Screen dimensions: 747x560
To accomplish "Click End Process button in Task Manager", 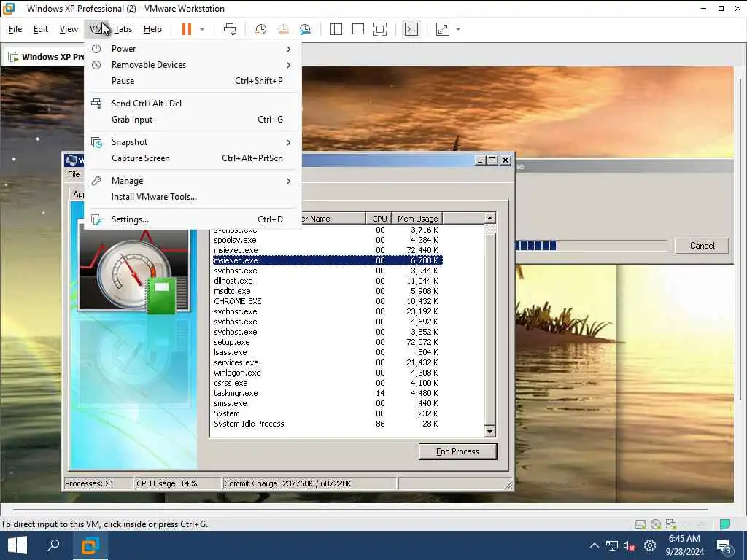I will [x=457, y=451].
